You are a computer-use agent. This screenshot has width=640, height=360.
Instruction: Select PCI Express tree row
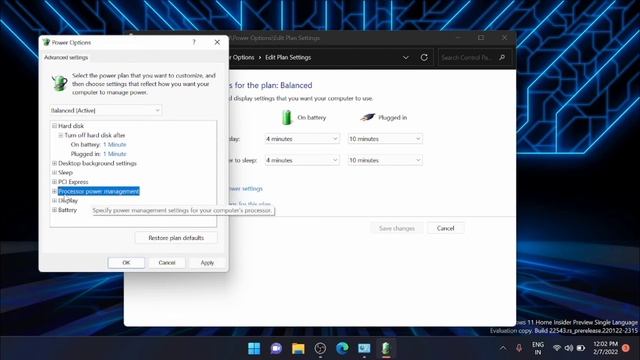(x=73, y=182)
